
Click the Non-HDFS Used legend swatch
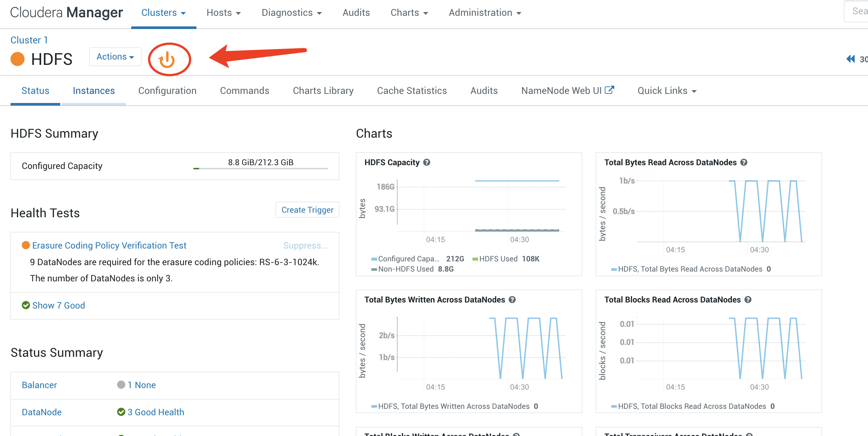tap(374, 269)
